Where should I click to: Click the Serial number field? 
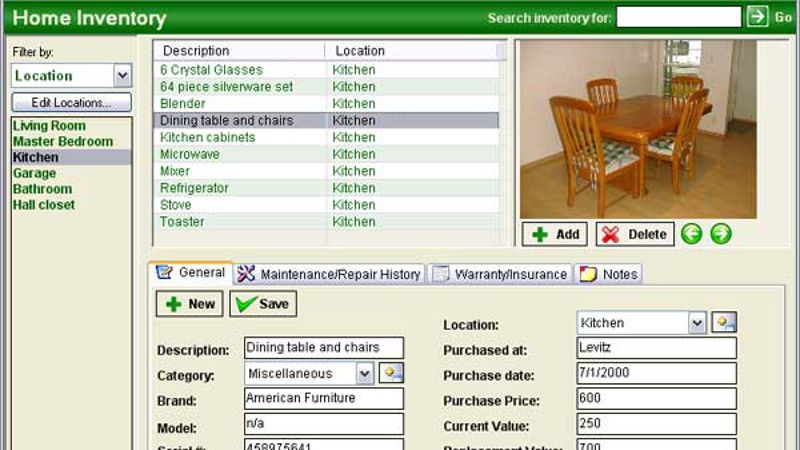pyautogui.click(x=323, y=444)
